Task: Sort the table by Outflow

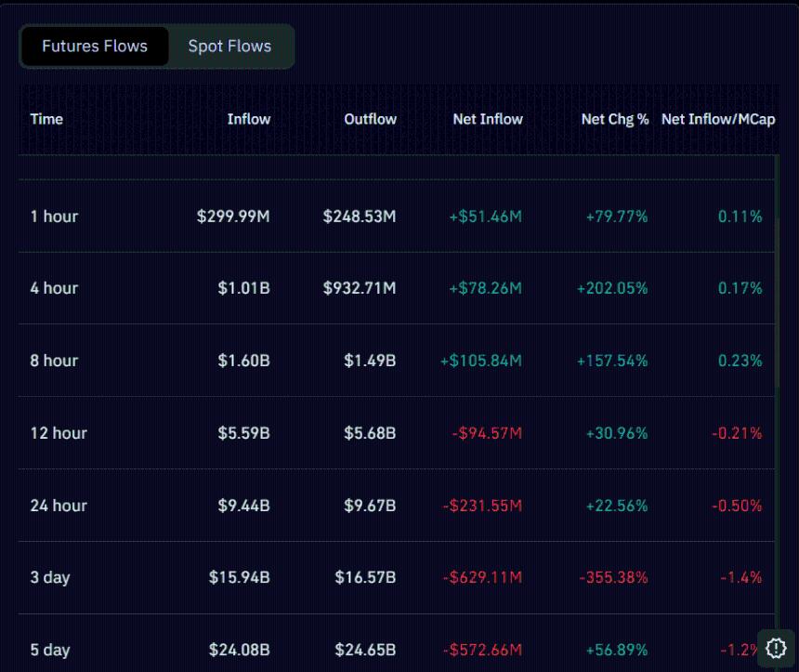Action: 370,119
